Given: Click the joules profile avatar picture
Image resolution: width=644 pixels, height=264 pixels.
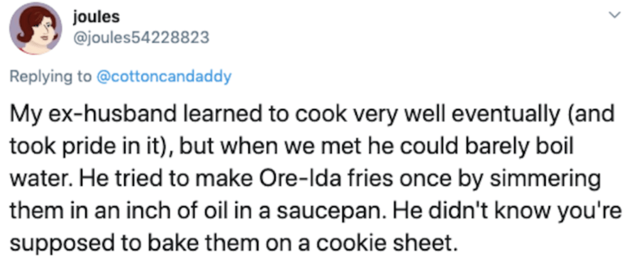Looking at the screenshot, I should tap(36, 30).
